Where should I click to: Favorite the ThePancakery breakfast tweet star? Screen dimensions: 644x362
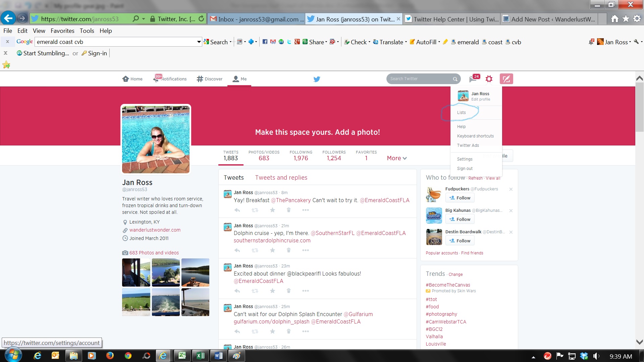pyautogui.click(x=272, y=210)
